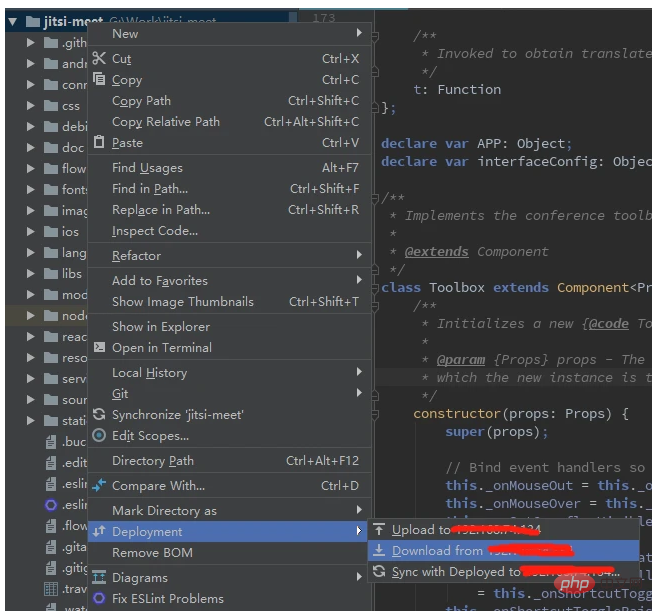Viewport: 653px width, 616px height.
Task: Choose Show Image Thumbnails entry
Action: pyautogui.click(x=229, y=301)
